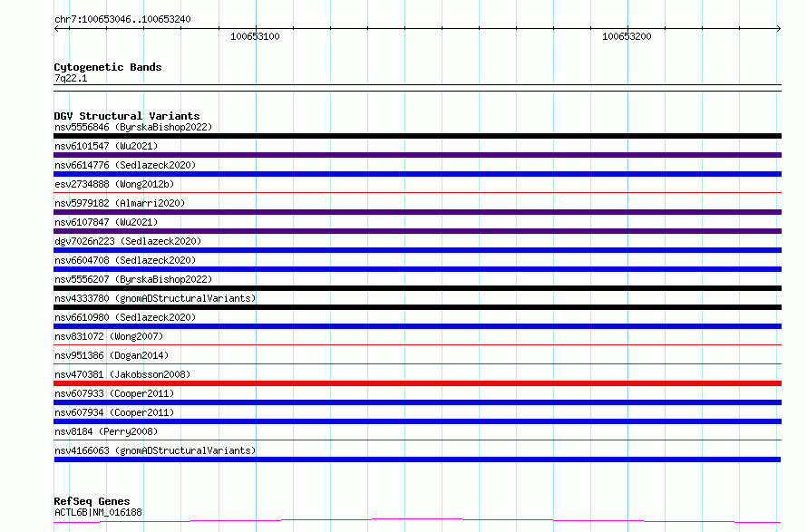Click the purple bar of nsv5979182

click(x=417, y=212)
